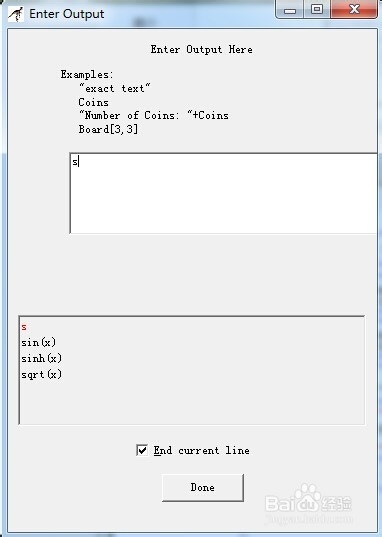
Task: Click the 'Examples:' label
Action: coord(87,74)
